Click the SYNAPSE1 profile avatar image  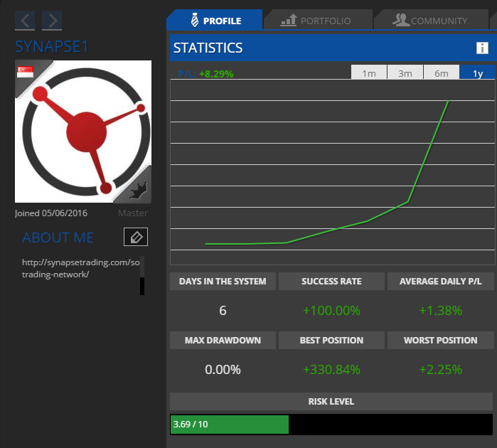[x=83, y=132]
